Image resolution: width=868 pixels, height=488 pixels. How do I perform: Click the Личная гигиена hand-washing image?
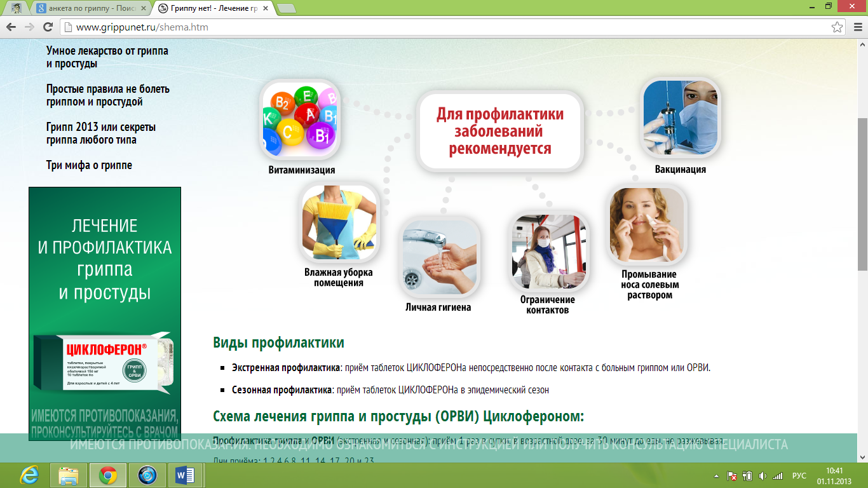[x=440, y=257]
